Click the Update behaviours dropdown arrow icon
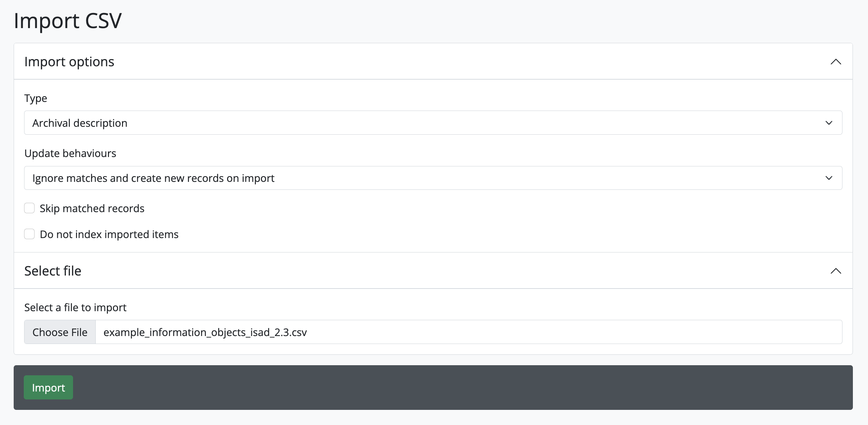Screen dimensions: 868x425 [829, 178]
